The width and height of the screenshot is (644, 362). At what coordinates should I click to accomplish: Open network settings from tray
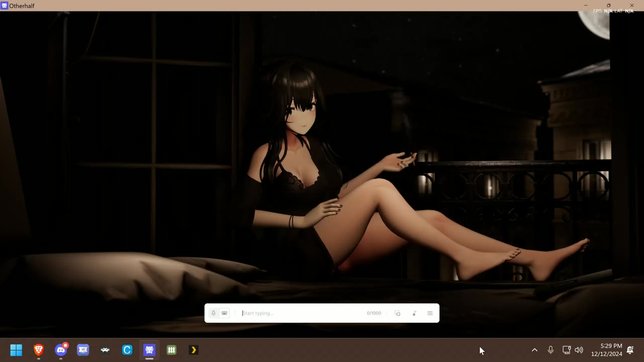(x=567, y=350)
